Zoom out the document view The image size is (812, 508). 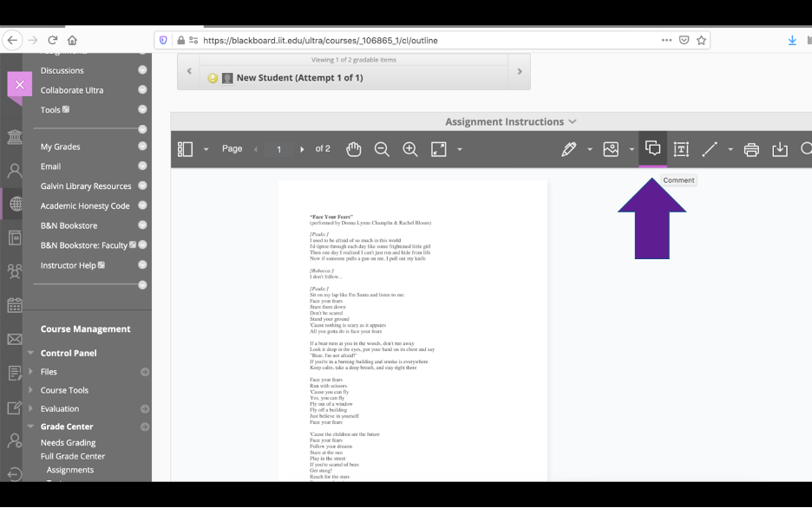tap(382, 149)
